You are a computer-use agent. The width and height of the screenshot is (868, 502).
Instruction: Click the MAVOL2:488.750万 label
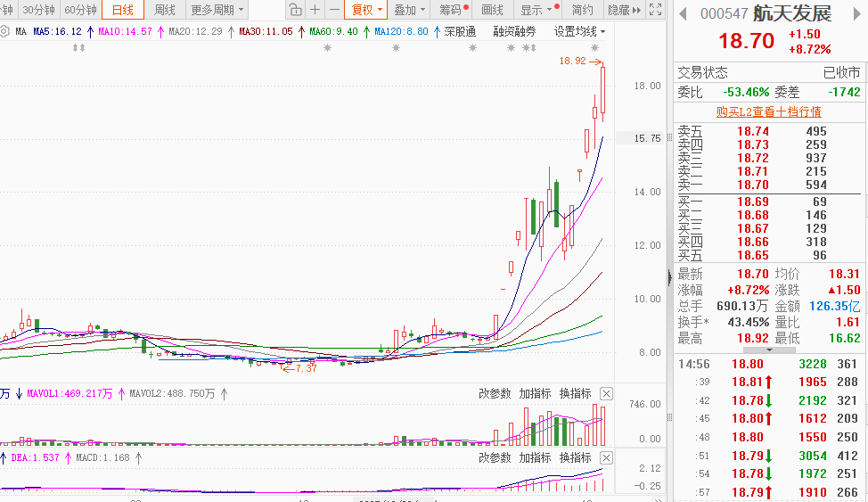coord(172,393)
